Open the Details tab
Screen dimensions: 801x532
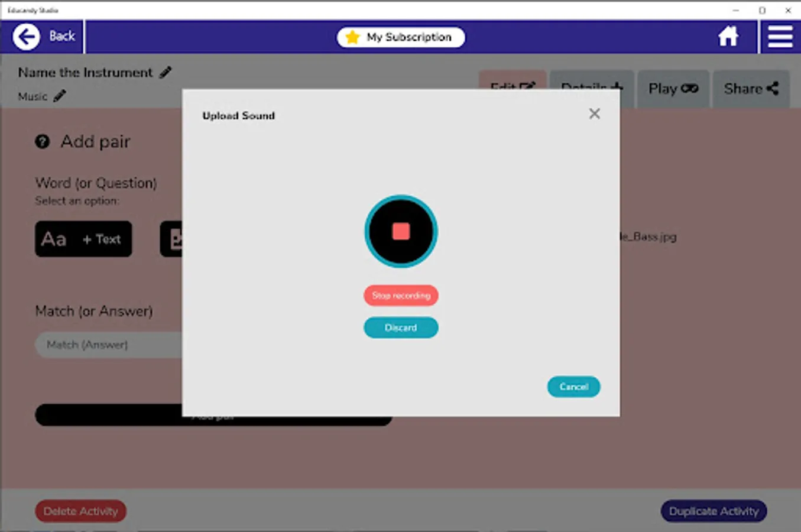pyautogui.click(x=592, y=80)
